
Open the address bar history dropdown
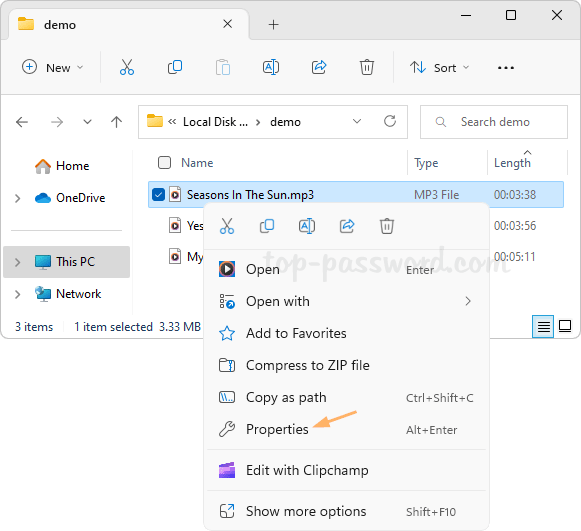357,122
